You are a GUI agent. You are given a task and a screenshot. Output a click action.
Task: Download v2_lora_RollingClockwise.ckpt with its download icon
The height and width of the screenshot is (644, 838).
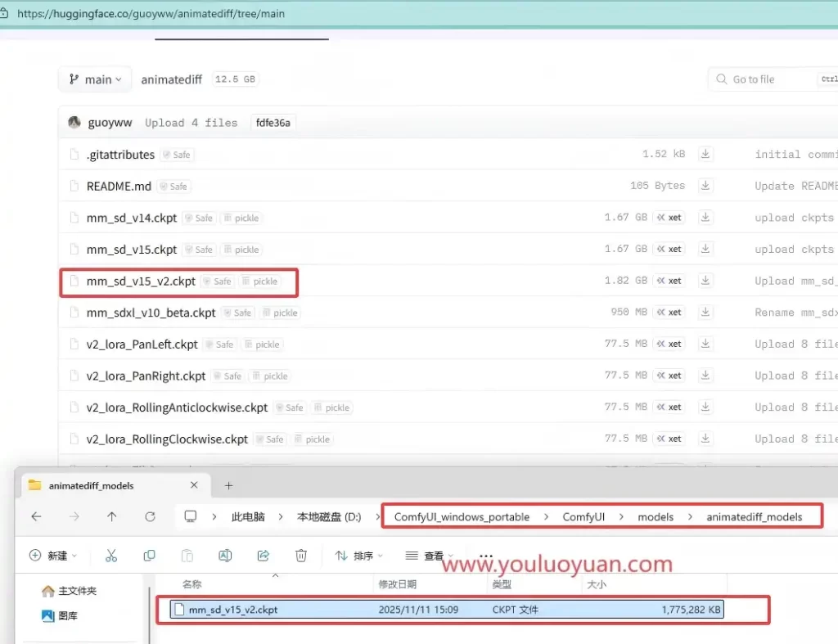tap(705, 439)
